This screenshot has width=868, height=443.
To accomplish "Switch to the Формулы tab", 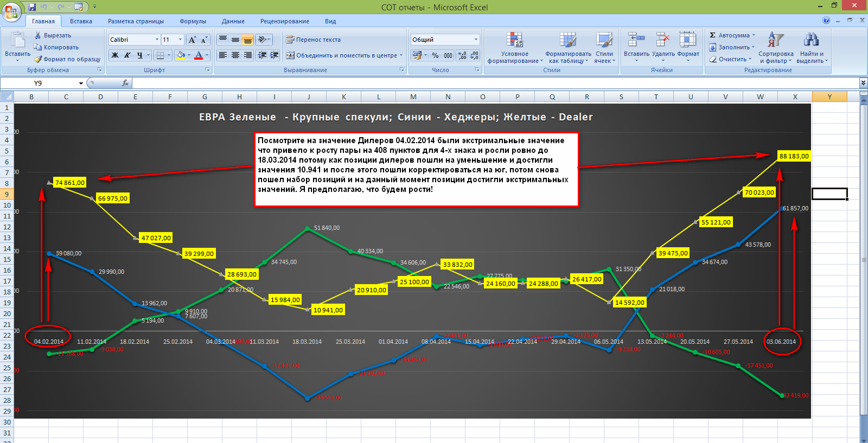I will (193, 21).
